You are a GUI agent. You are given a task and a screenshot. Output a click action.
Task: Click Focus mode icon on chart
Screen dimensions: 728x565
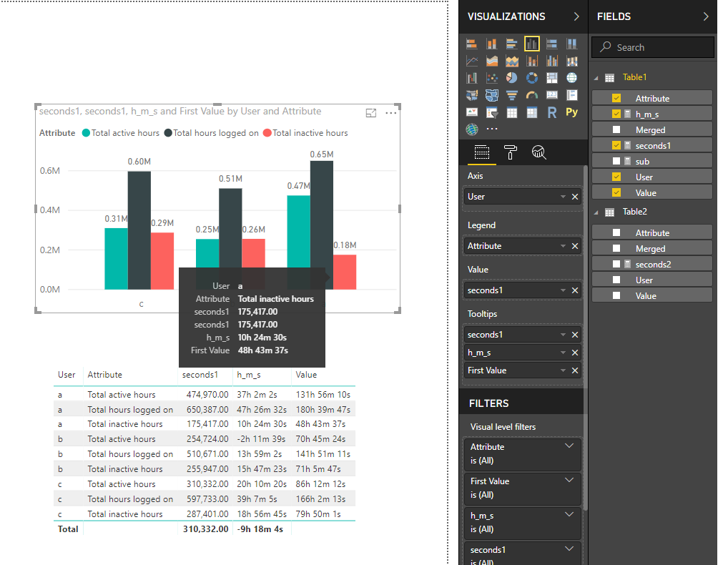click(x=371, y=113)
